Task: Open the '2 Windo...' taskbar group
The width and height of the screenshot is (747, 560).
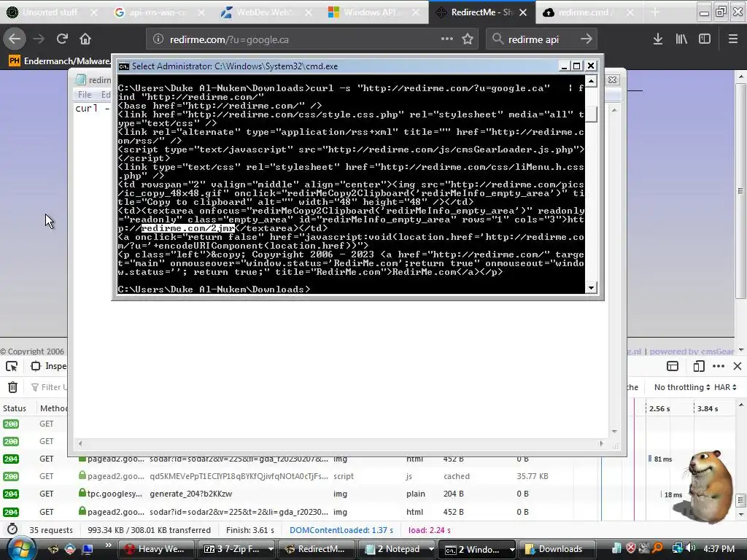Action: coord(476,549)
